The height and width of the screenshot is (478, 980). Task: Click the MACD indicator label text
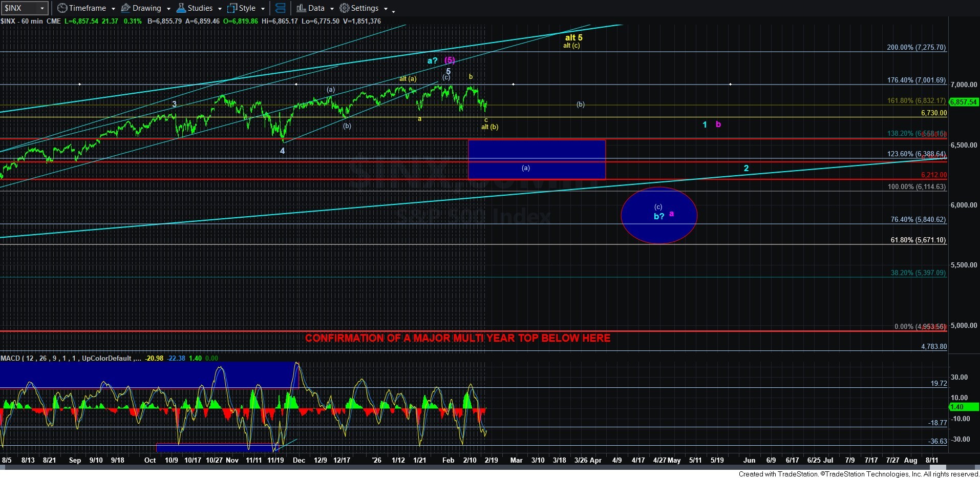click(67, 358)
